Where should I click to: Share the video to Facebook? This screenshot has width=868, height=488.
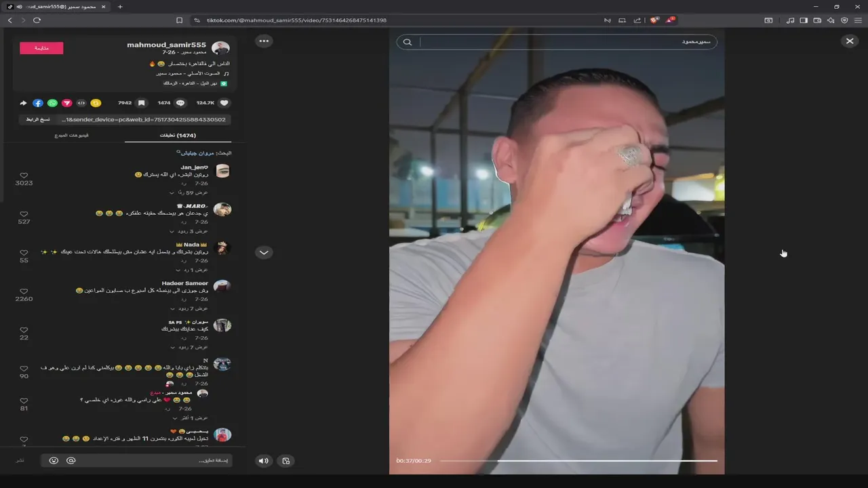[x=38, y=103]
